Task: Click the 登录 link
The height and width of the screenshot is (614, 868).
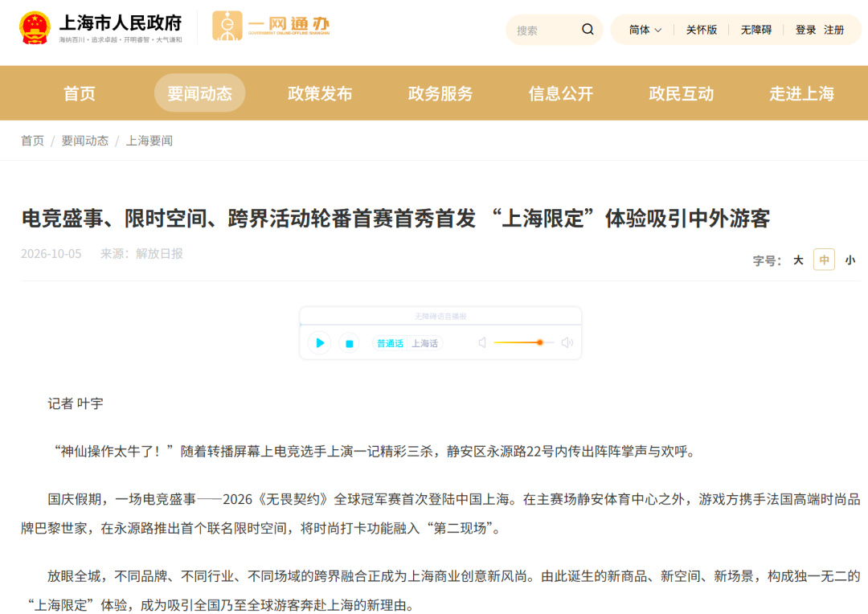Action: coord(805,30)
